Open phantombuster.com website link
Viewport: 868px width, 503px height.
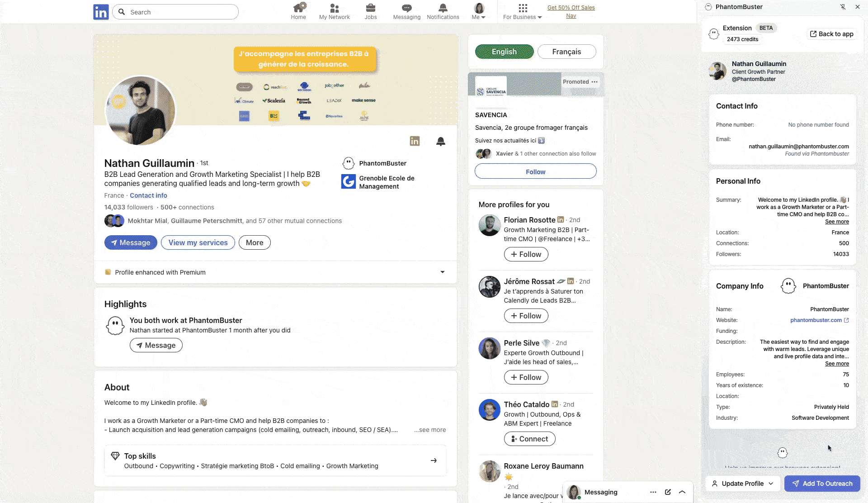click(x=816, y=320)
